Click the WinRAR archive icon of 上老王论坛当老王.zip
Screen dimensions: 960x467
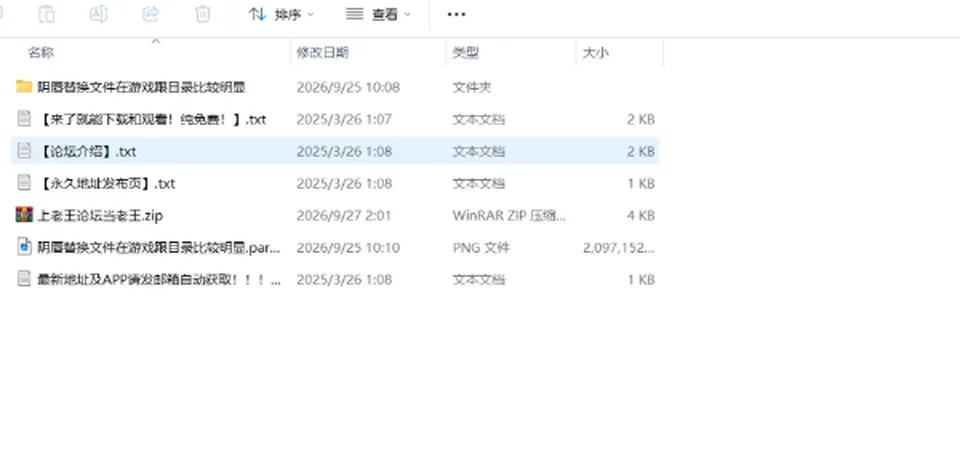pos(24,215)
